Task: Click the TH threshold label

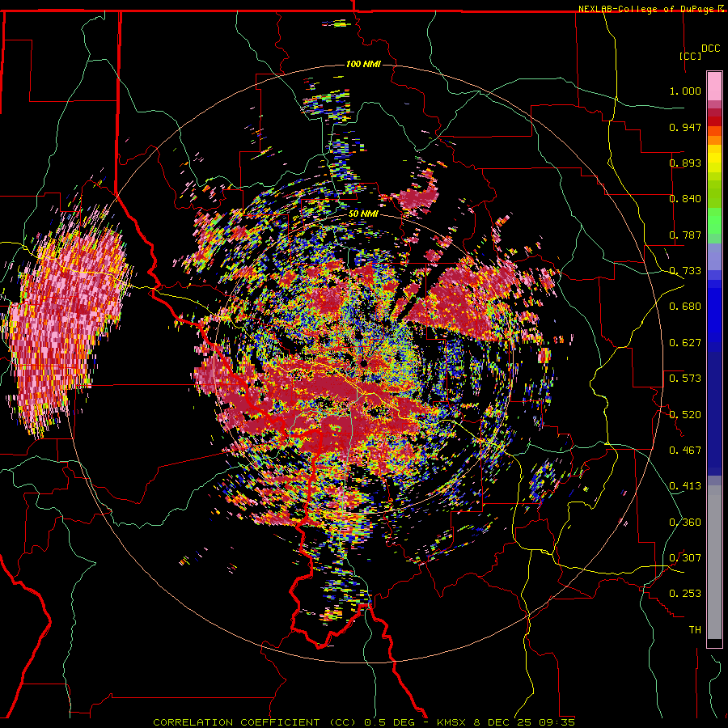Action: point(695,630)
